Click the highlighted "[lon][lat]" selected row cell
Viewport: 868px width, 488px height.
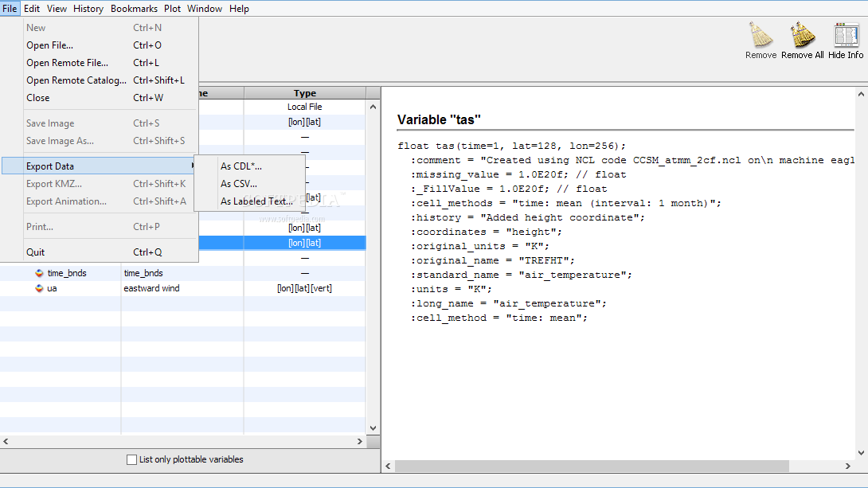(304, 243)
